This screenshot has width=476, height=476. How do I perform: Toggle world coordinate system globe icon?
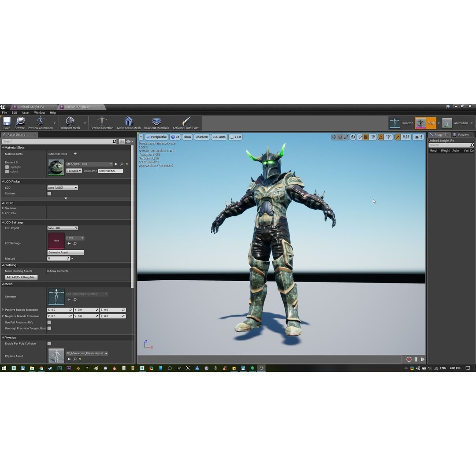coord(353,137)
